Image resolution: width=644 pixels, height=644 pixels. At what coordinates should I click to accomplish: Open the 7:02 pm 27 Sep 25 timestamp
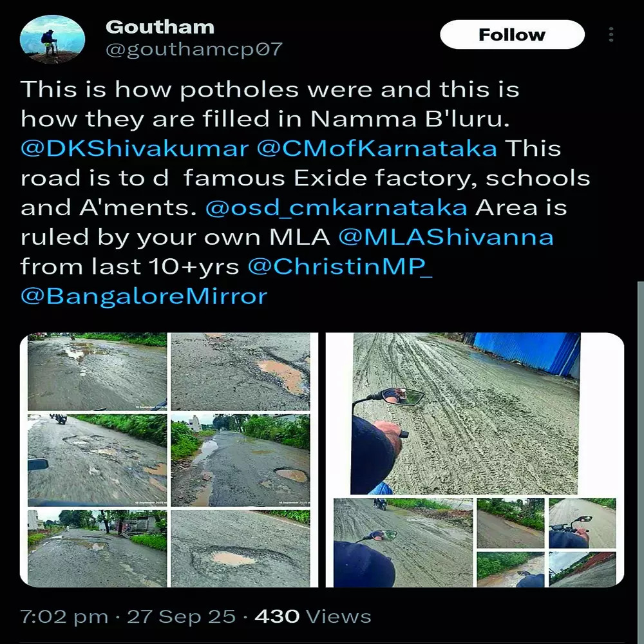128,616
